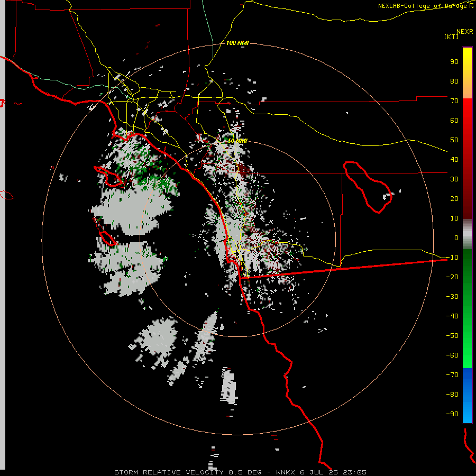The image size is (476, 476).
Task: Click the -70 value on the velocity color scale
Action: tap(452, 375)
